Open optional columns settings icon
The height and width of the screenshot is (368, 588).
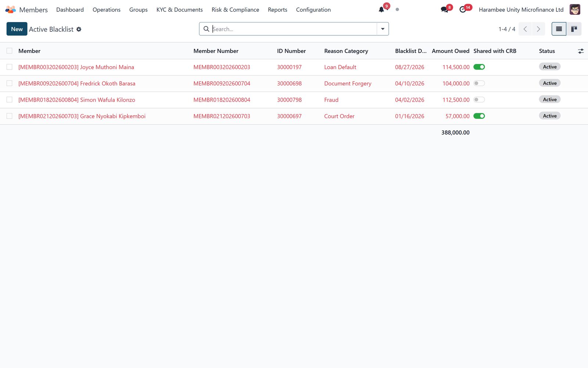click(x=581, y=51)
